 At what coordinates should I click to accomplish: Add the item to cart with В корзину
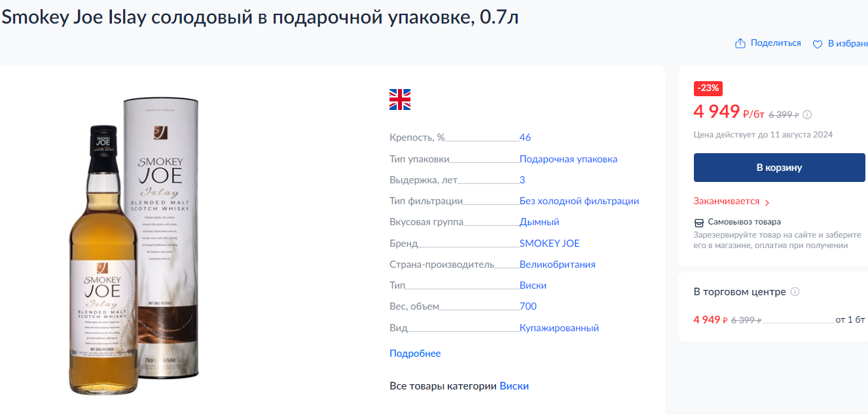[779, 168]
